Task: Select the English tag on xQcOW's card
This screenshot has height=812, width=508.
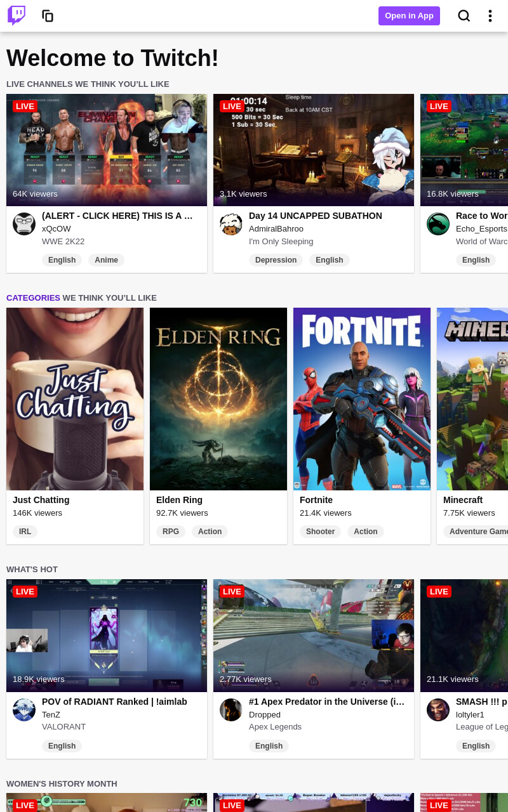Action: (x=62, y=260)
